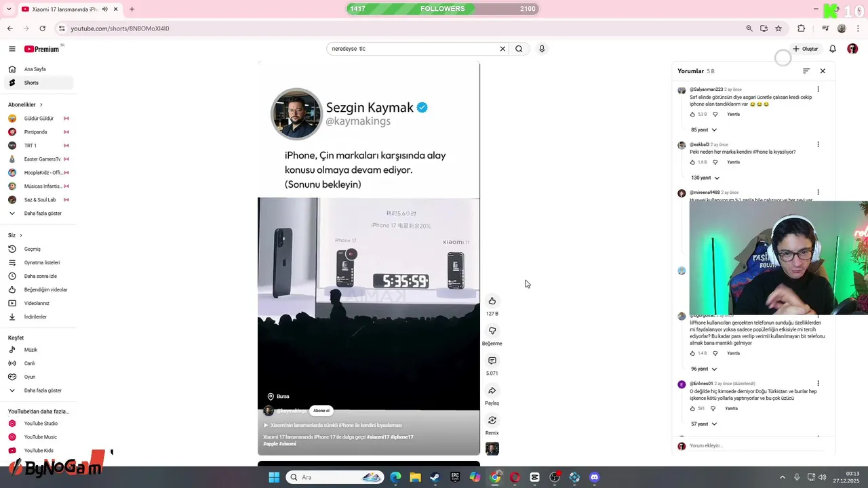Open Discord from the taskbar
868x488 pixels.
click(x=595, y=477)
